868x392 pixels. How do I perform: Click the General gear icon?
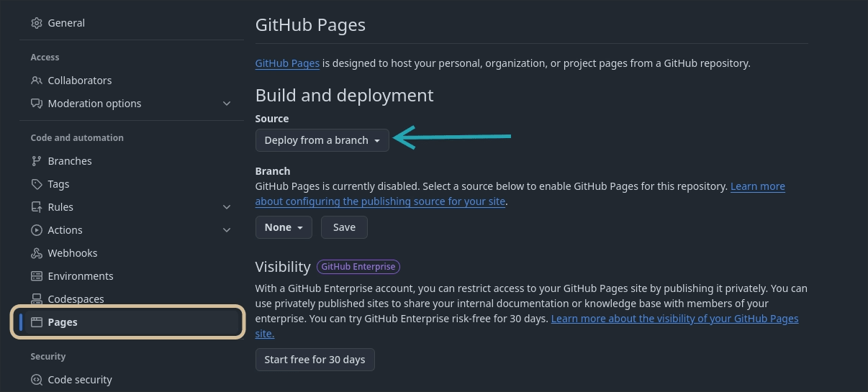click(x=37, y=23)
